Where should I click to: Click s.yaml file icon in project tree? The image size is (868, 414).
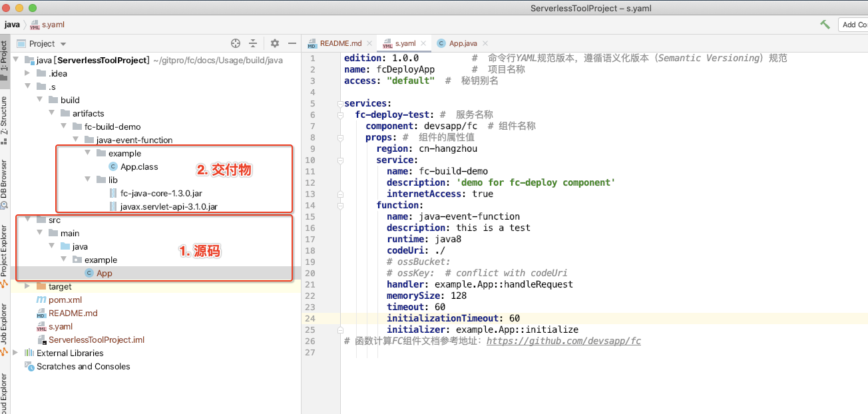coord(41,326)
